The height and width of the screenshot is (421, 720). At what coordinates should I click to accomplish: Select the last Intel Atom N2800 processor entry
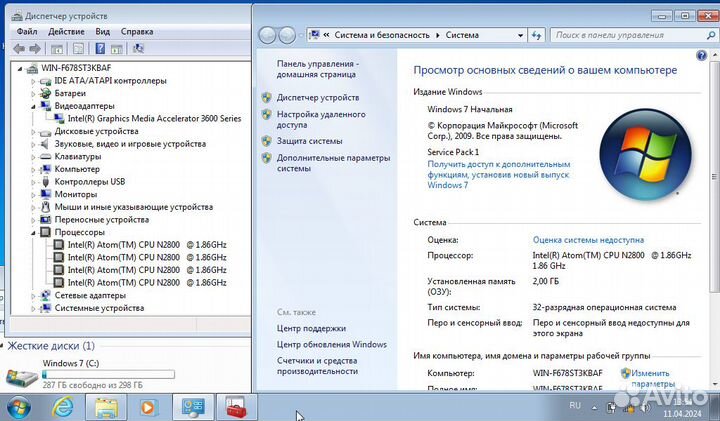[x=147, y=283]
